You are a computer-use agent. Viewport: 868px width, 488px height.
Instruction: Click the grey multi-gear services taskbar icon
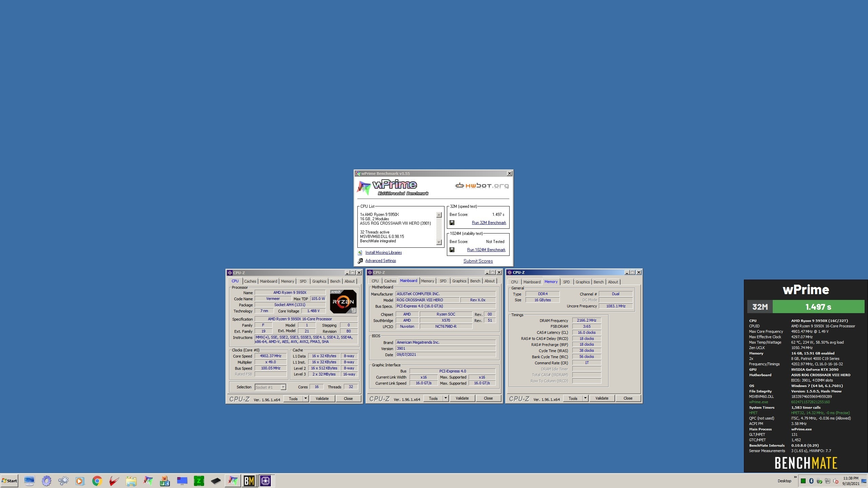tap(63, 481)
